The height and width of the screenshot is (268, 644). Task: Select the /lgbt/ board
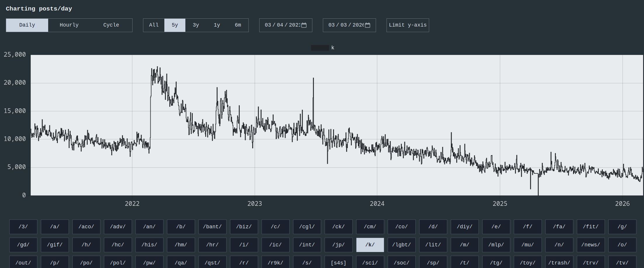402,245
